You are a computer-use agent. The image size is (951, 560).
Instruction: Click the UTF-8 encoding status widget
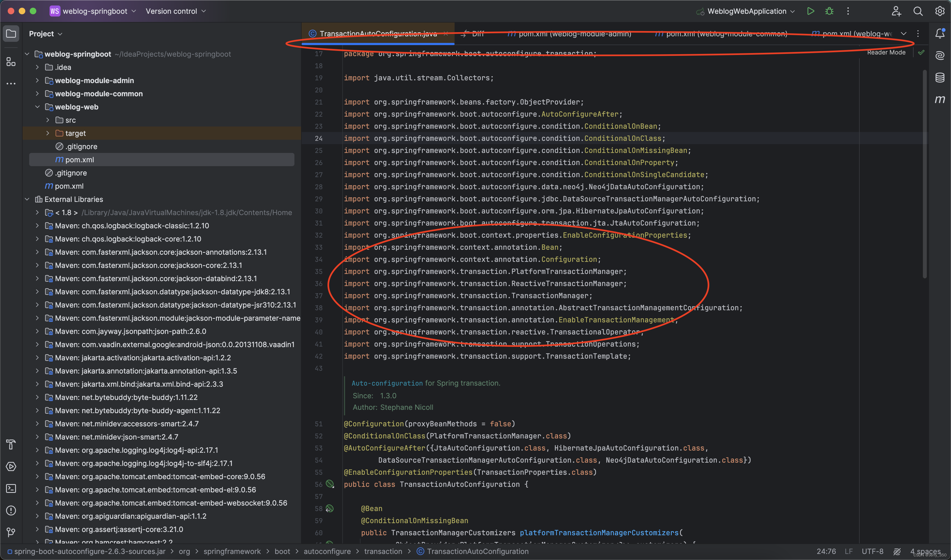click(x=872, y=551)
